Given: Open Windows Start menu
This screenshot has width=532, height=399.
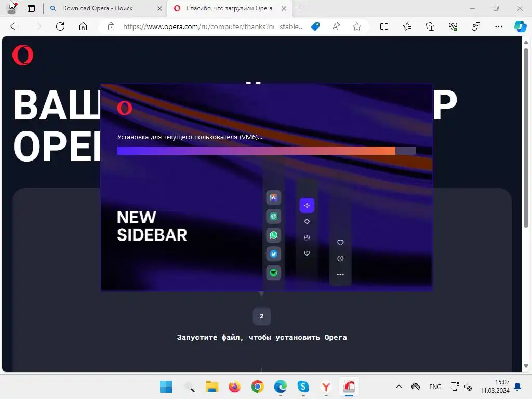Looking at the screenshot, I should click(166, 387).
